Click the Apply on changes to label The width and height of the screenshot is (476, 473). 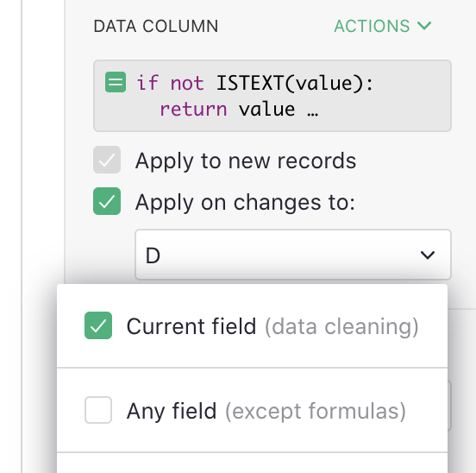[245, 202]
